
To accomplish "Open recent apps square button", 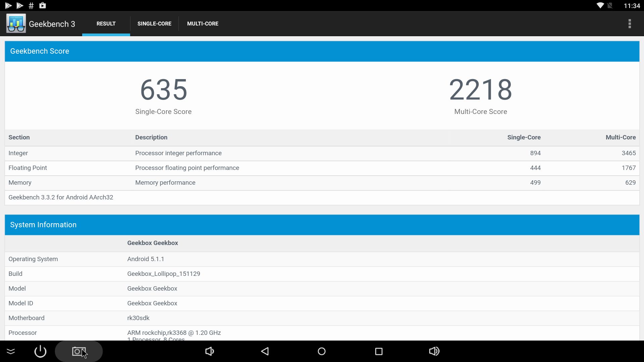I will click(x=379, y=351).
